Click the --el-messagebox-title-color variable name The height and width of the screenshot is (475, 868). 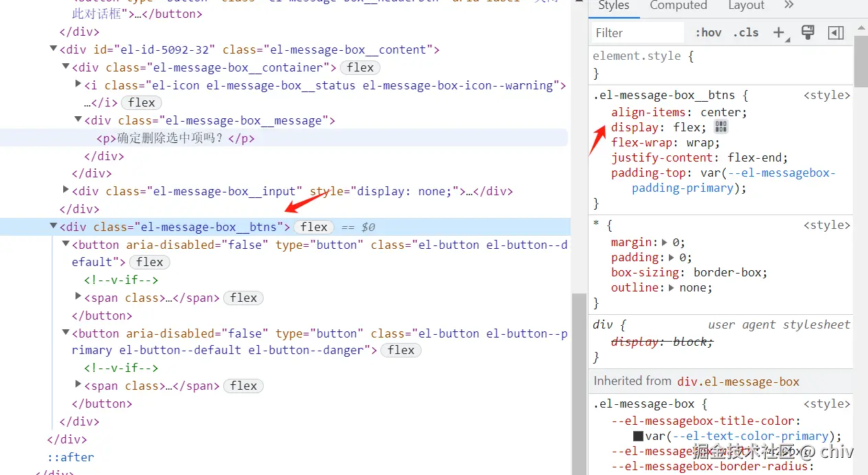coord(703,421)
